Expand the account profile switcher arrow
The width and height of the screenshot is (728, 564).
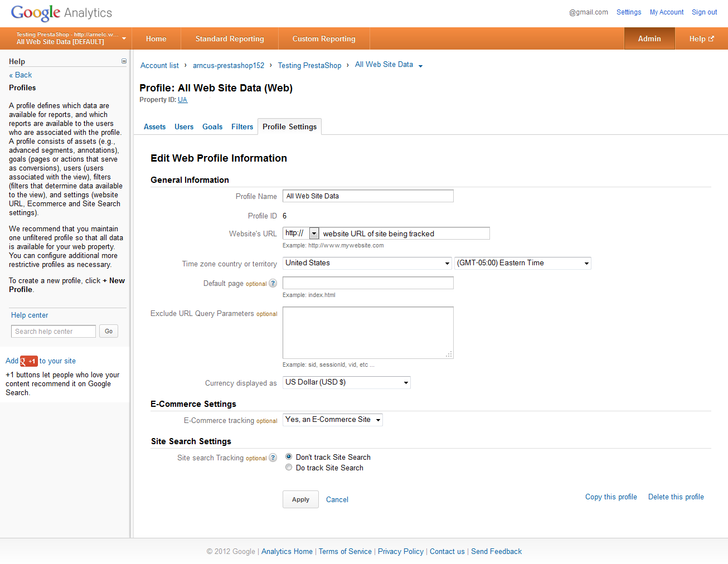click(124, 38)
